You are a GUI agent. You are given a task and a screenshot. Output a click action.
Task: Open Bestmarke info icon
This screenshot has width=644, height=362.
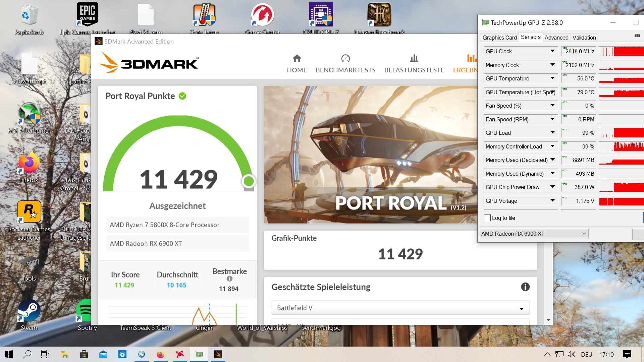coord(229,279)
